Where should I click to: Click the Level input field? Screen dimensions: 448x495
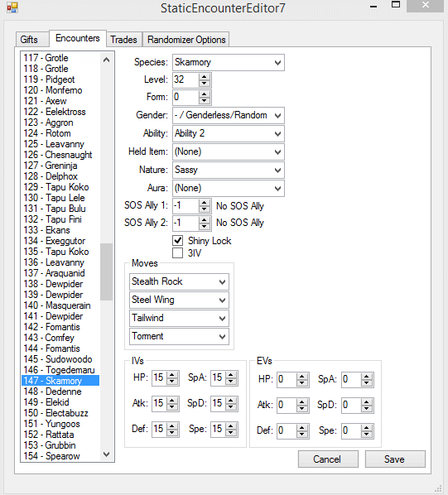pos(186,79)
